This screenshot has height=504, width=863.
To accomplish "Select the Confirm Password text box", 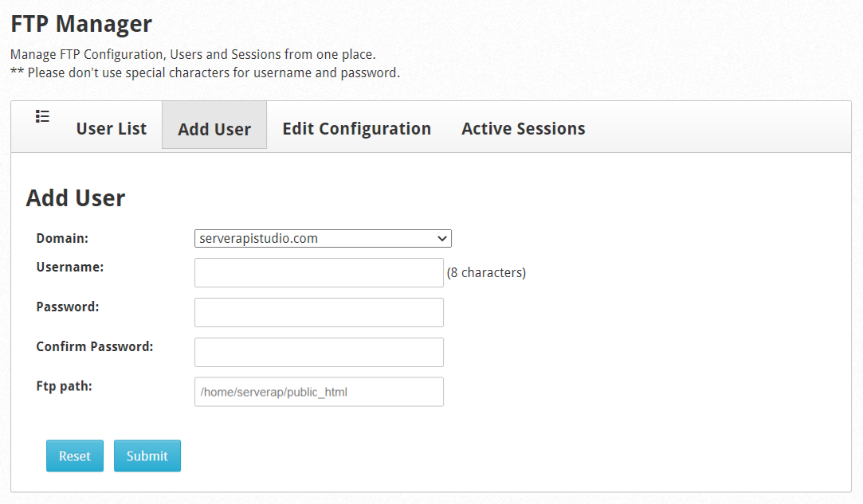I will [319, 352].
